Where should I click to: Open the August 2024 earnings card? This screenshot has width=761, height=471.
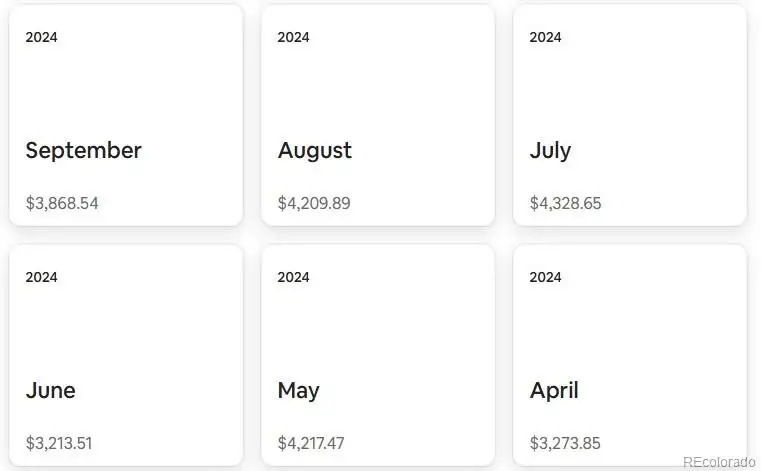(x=378, y=115)
